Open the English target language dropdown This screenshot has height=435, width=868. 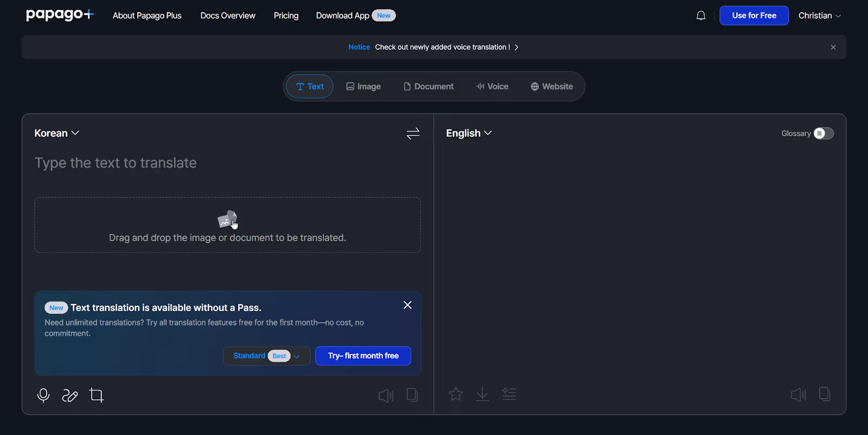(x=469, y=133)
